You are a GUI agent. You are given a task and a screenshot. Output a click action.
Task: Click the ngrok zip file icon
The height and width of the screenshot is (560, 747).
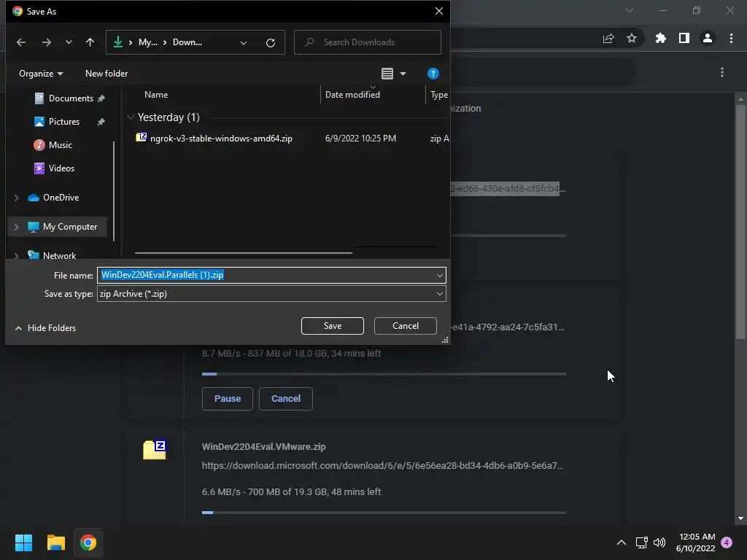pyautogui.click(x=141, y=138)
